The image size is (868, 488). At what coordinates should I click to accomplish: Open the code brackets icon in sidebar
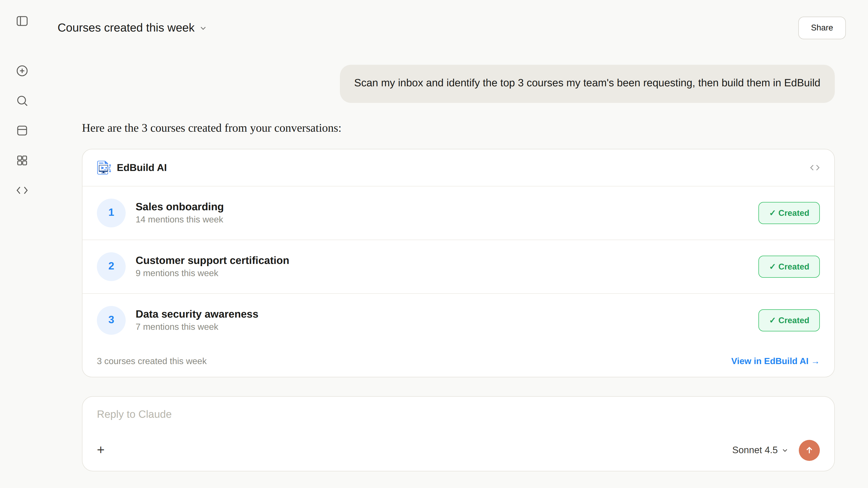click(22, 190)
